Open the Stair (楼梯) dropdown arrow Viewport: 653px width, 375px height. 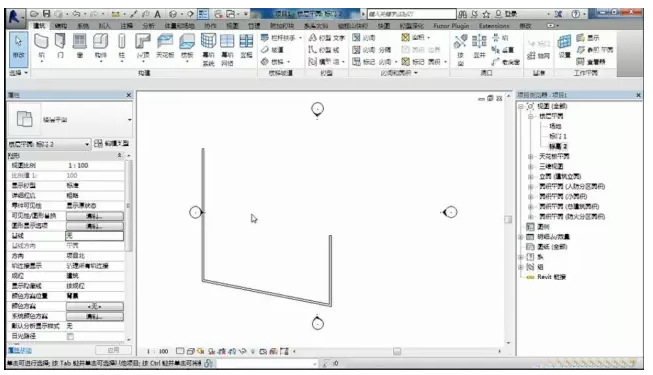289,62
